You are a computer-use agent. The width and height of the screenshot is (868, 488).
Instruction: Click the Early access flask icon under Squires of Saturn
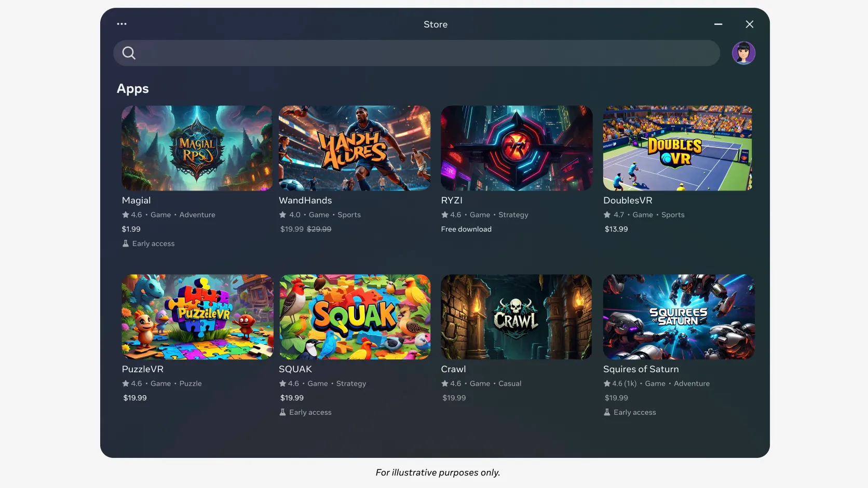606,412
